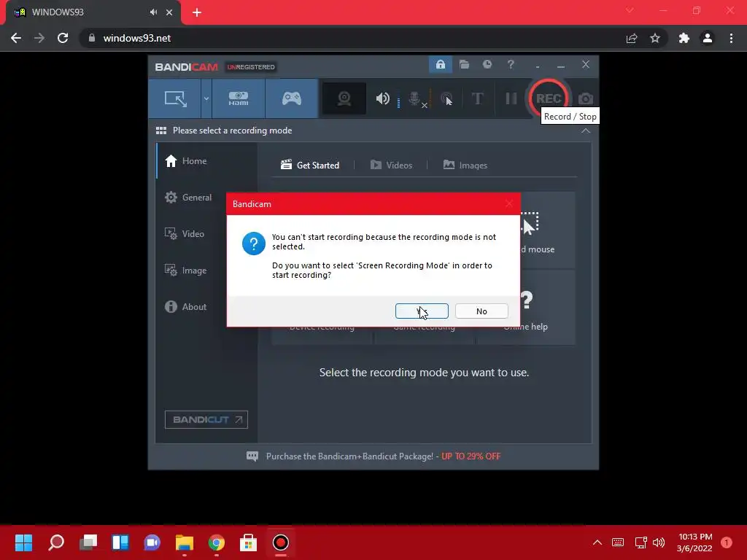747x560 pixels.
Task: Switch to Images tab
Action: pos(465,166)
